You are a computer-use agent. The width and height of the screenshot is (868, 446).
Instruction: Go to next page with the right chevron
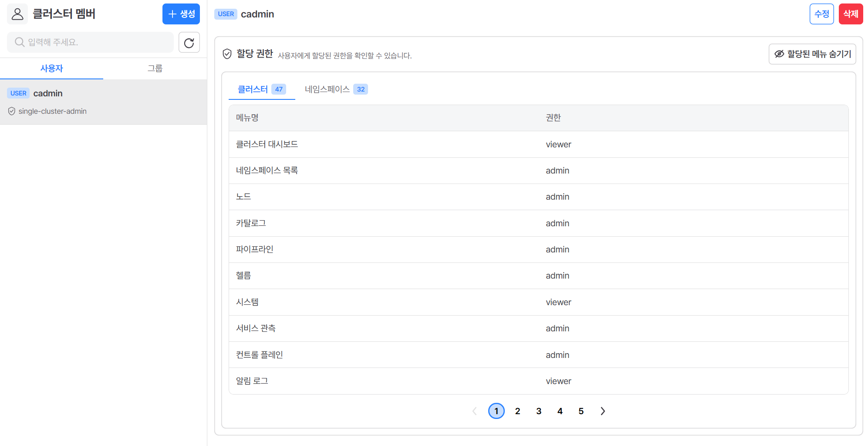(x=603, y=411)
